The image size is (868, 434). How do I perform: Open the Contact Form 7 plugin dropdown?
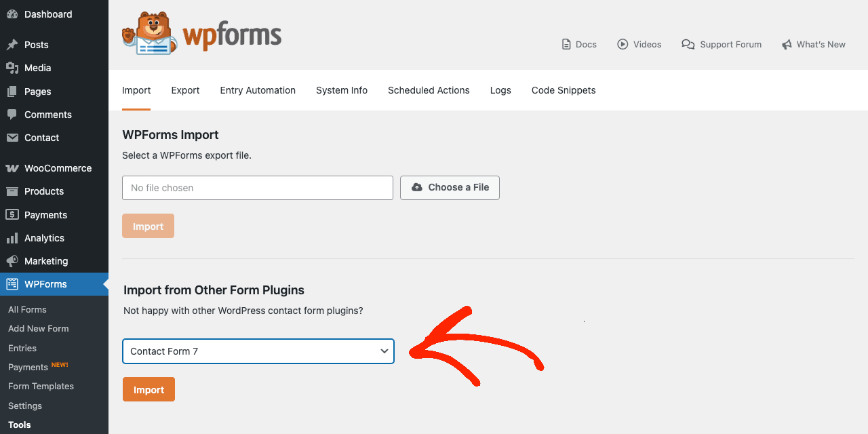pyautogui.click(x=258, y=351)
